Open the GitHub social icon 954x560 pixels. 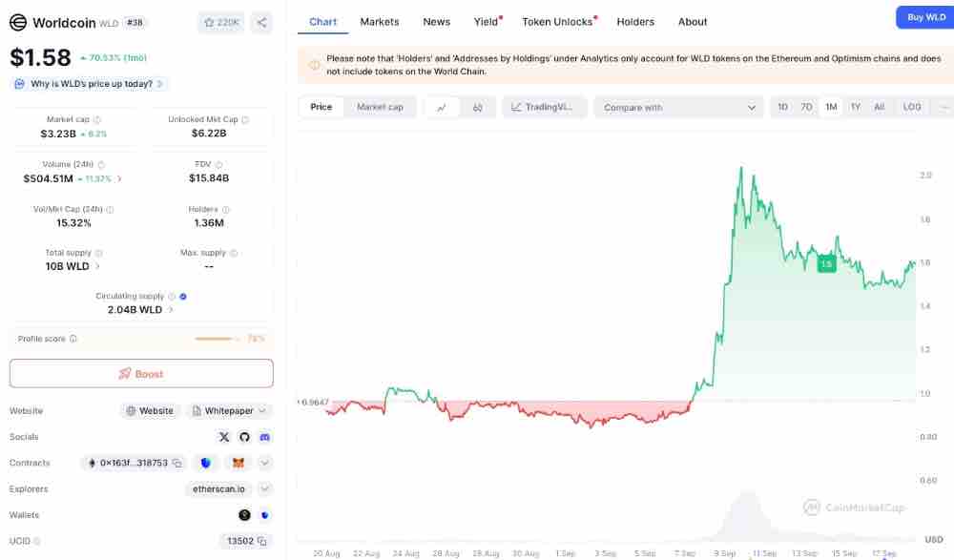tap(244, 437)
